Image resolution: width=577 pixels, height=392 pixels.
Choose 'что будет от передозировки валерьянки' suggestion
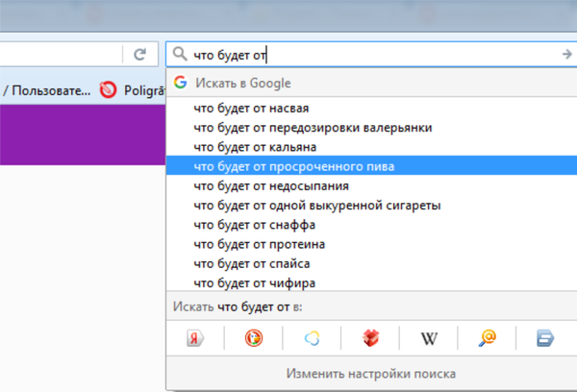tap(312, 128)
